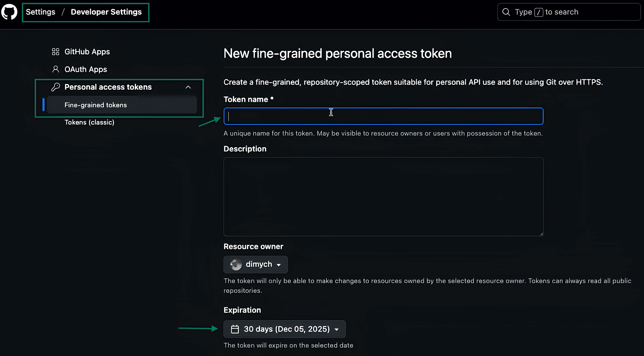
Task: Click the search magnifier icon
Action: coord(506,12)
